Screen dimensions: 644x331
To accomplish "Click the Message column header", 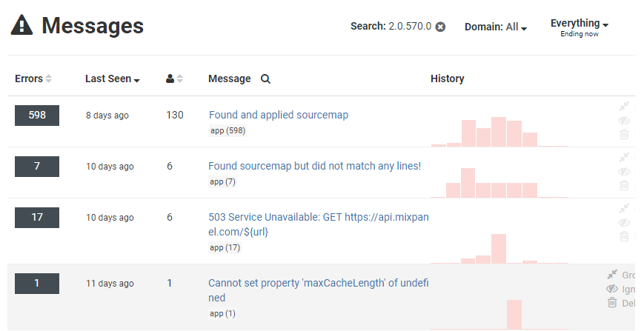I will click(x=229, y=78).
